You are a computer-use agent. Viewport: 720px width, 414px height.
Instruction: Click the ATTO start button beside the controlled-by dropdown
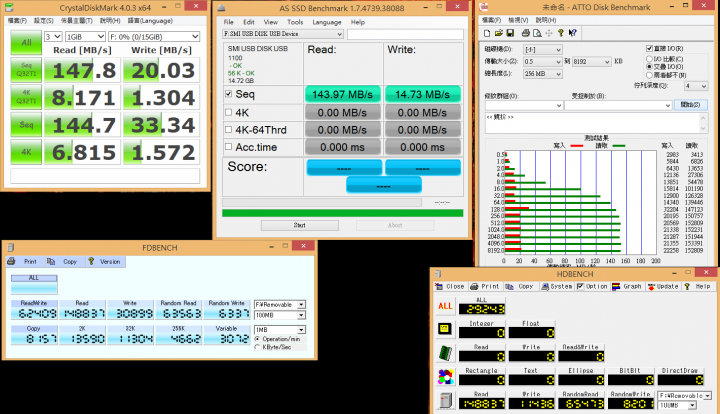pyautogui.click(x=690, y=105)
